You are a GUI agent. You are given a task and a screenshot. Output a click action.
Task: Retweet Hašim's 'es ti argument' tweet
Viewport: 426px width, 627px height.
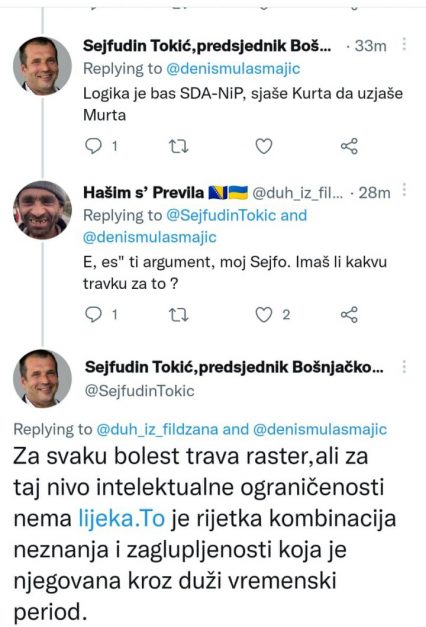(x=178, y=315)
